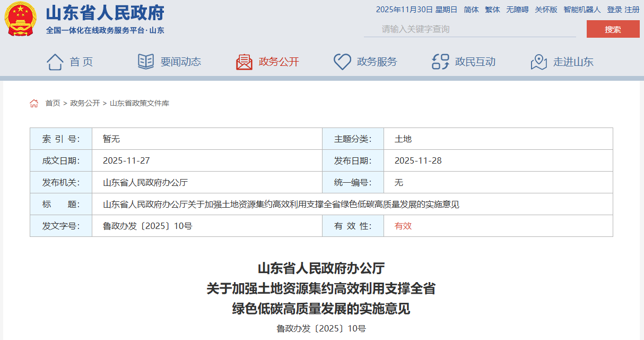Enable 无障碍 accessibility mode

pyautogui.click(x=517, y=10)
